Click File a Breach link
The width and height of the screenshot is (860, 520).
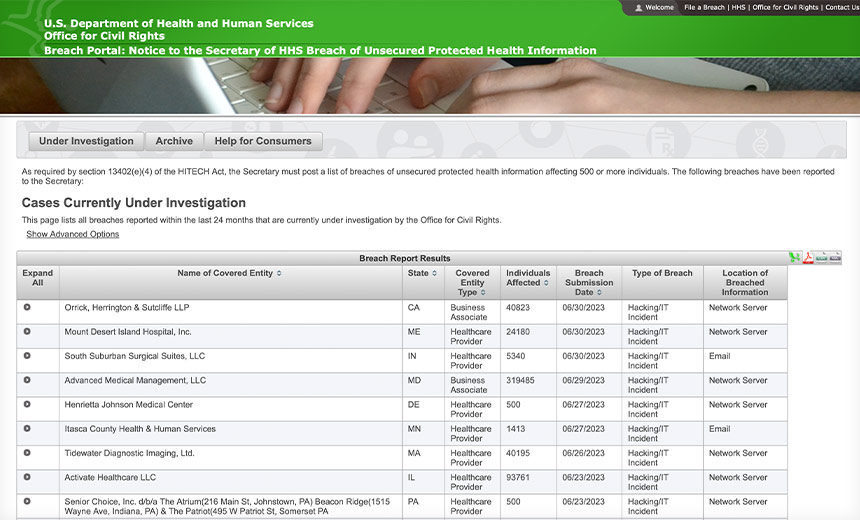tap(704, 8)
